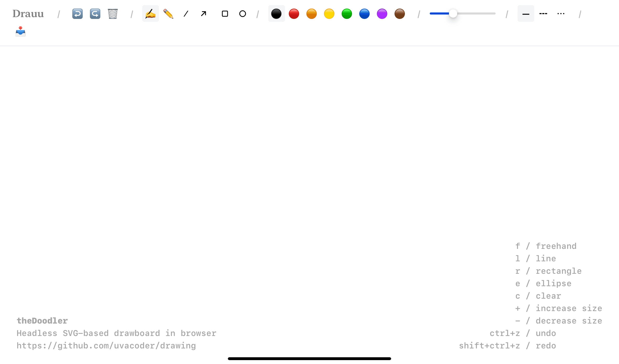Pick the green color swatch
This screenshot has height=364, width=619.
pyautogui.click(x=347, y=14)
